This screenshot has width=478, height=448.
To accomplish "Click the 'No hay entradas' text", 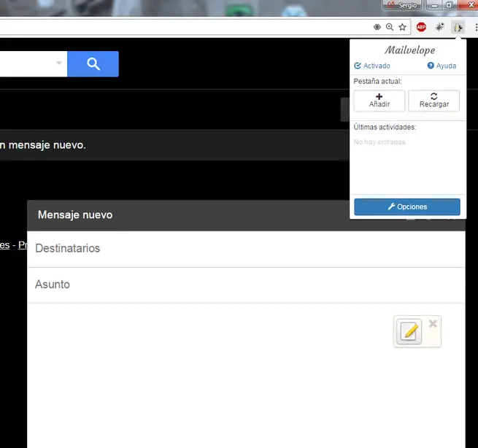I will (x=379, y=142).
